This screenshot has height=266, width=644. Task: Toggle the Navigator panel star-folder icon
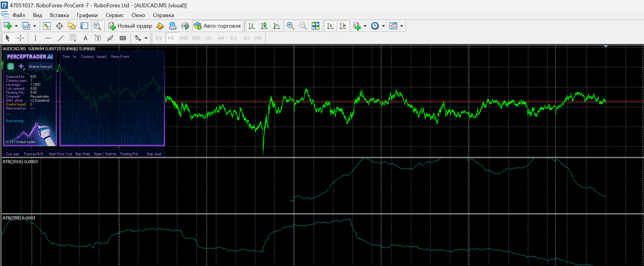[72, 25]
